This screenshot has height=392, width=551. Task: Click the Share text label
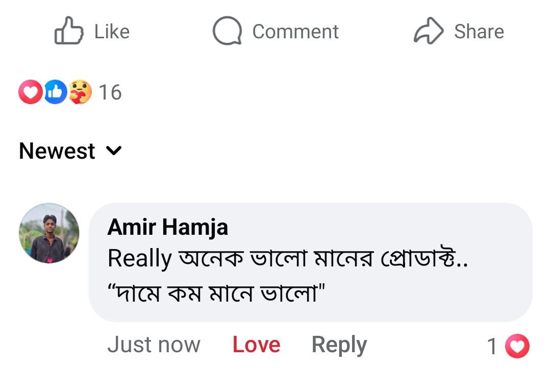(479, 32)
